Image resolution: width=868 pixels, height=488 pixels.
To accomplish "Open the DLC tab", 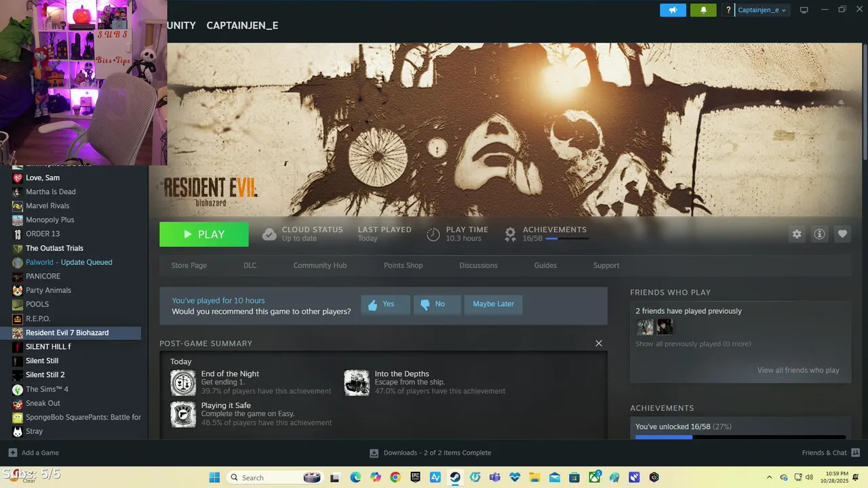I will point(250,266).
